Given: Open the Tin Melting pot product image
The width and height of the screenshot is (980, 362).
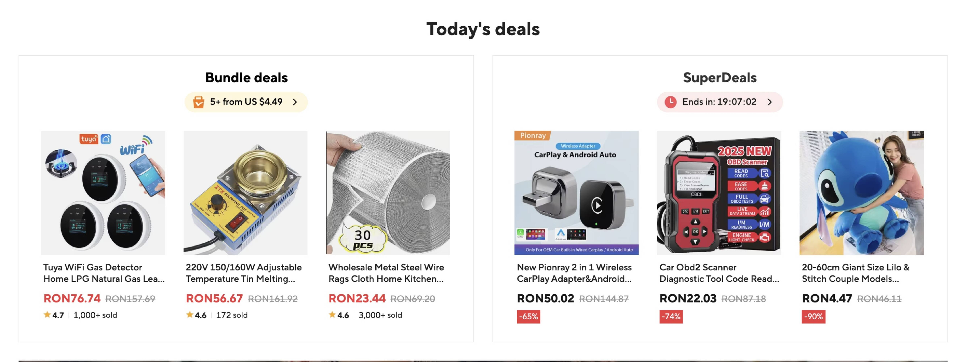Looking at the screenshot, I should 245,193.
